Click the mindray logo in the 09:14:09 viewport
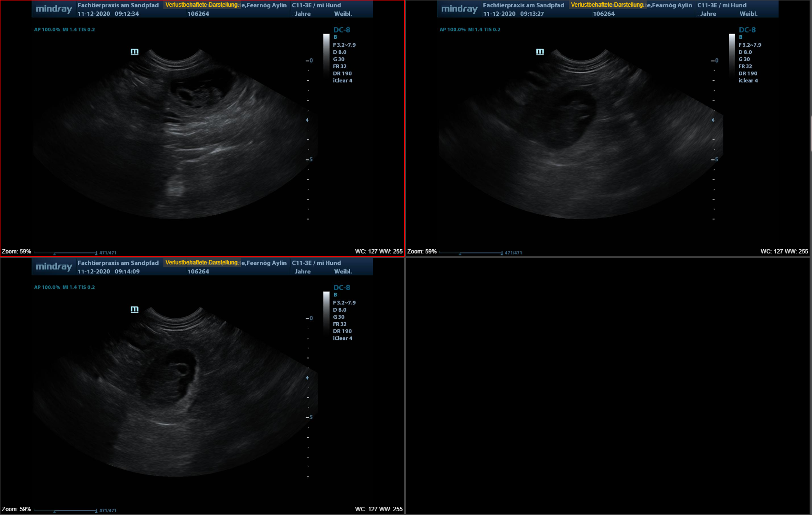Screen dimensions: 812x515 tap(54, 267)
